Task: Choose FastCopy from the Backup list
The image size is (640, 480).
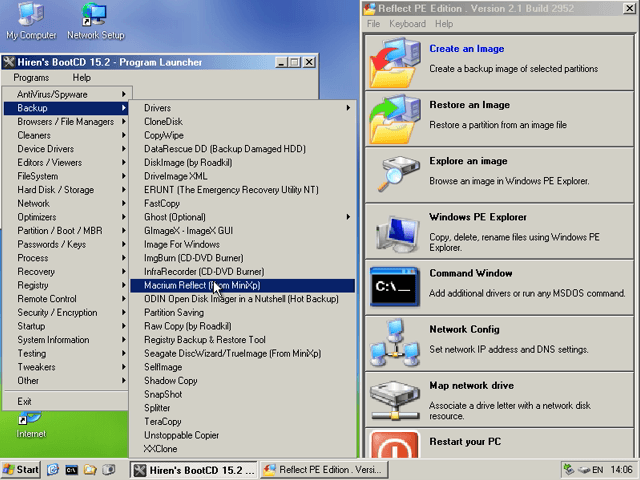Action: point(242,203)
